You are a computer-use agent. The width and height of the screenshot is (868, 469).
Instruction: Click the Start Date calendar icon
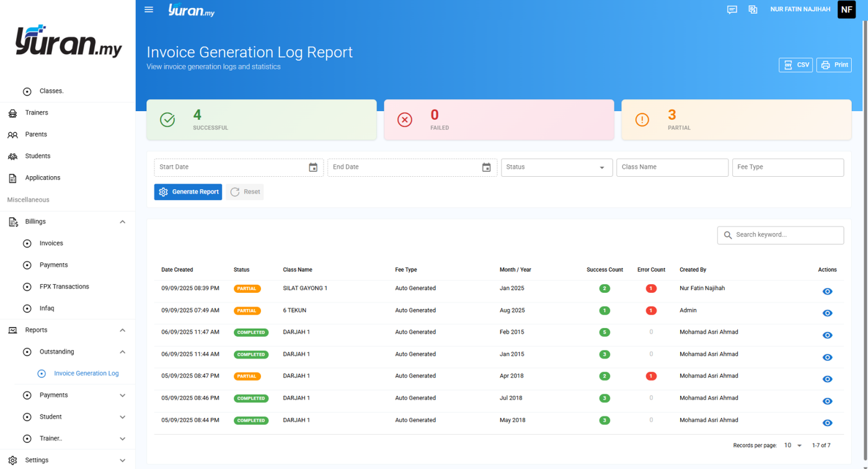313,167
